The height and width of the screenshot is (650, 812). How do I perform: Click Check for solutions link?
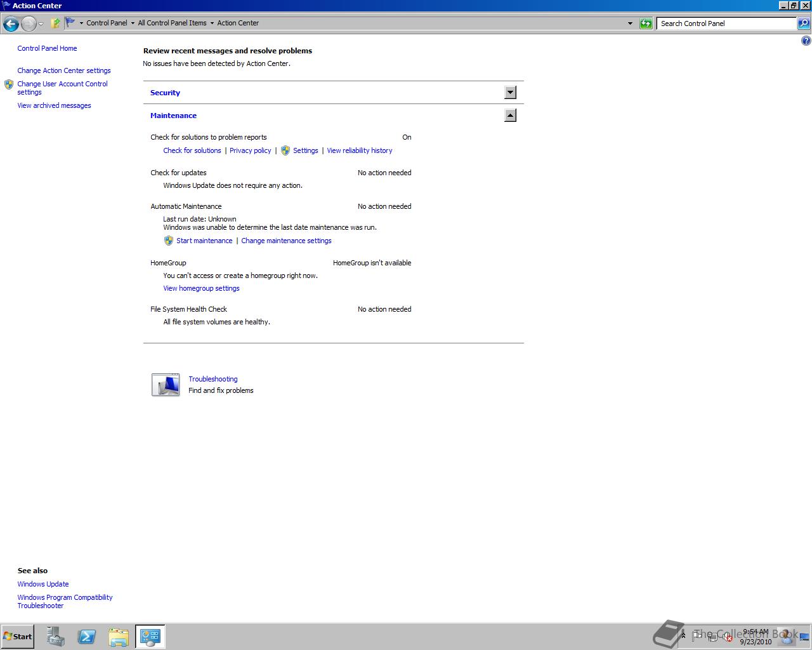point(192,150)
